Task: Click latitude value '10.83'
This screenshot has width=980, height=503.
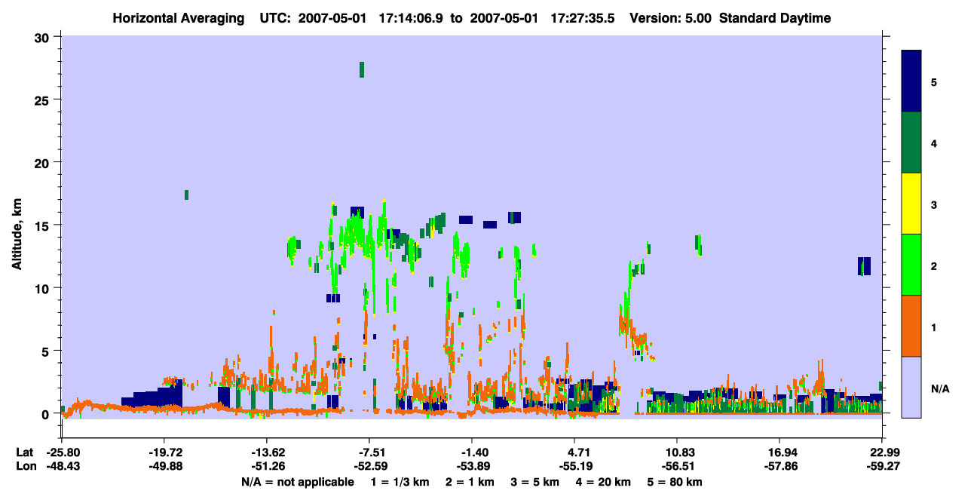Action: pyautogui.click(x=678, y=452)
